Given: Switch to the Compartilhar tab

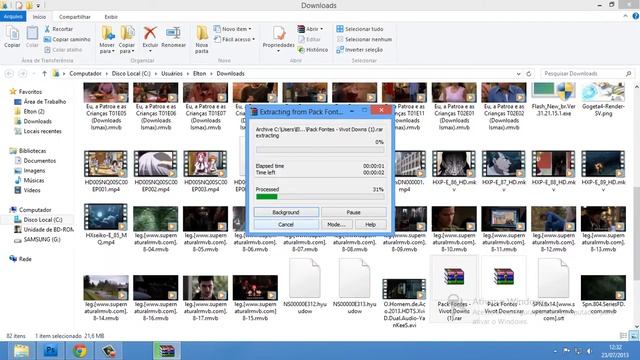Looking at the screenshot, I should pyautogui.click(x=75, y=17).
